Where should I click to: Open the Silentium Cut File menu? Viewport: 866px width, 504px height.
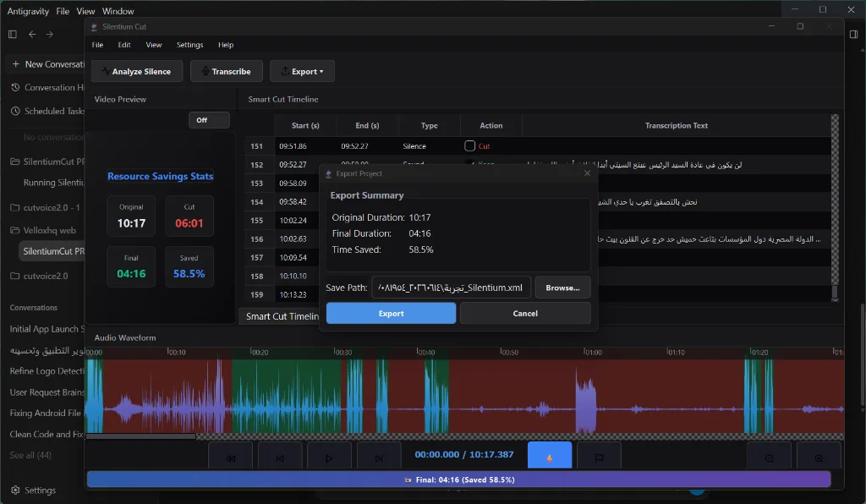click(97, 45)
